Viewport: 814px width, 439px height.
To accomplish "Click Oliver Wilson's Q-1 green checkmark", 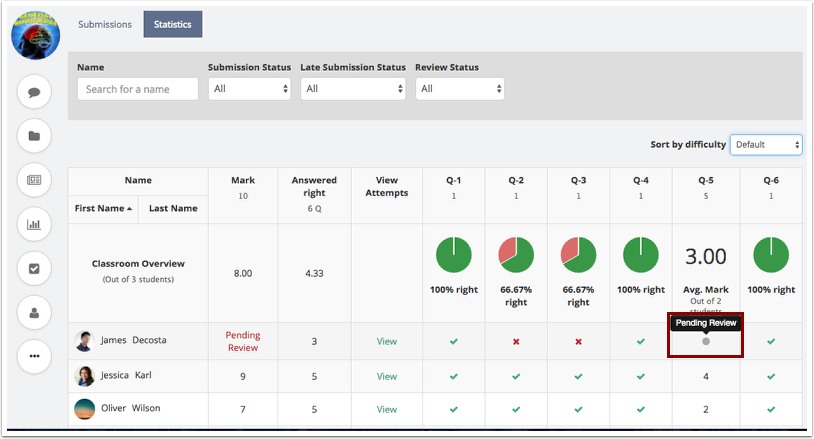I will tap(454, 409).
